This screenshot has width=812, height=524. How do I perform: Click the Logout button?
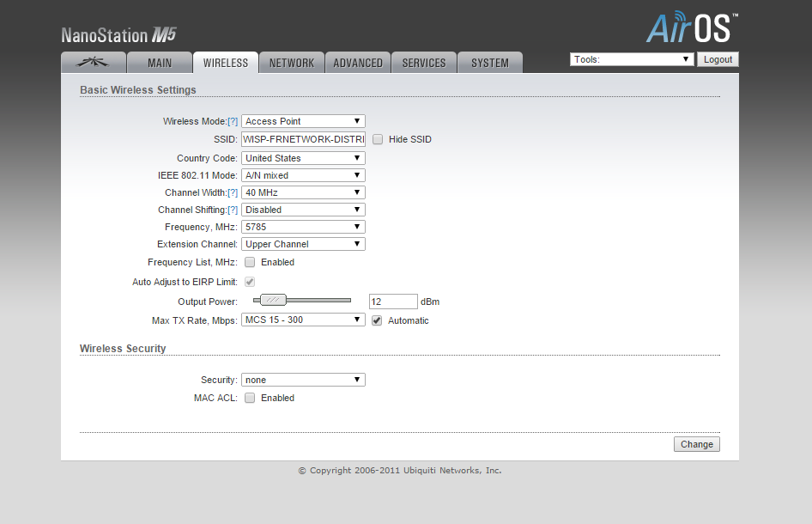(x=718, y=59)
